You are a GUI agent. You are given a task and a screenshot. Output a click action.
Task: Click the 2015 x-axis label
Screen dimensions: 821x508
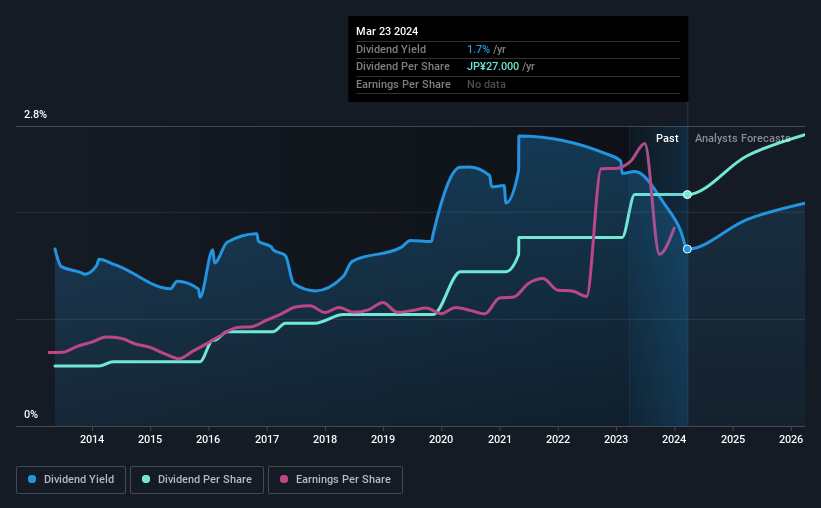pos(150,439)
